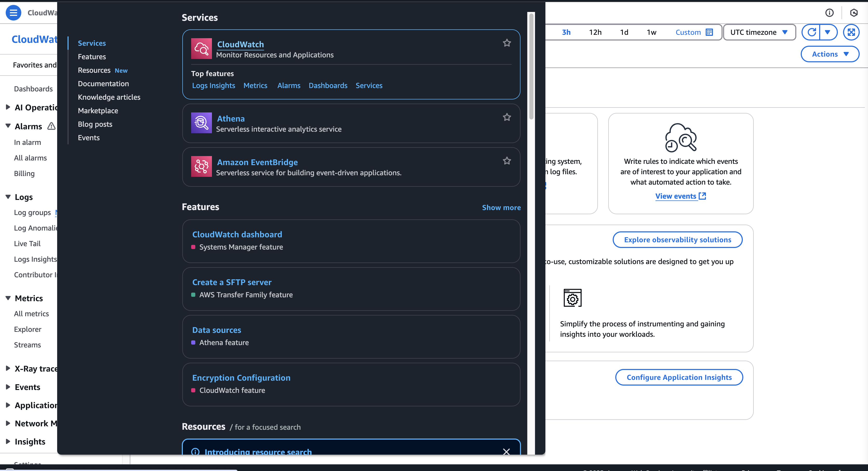Expand the X-Ray traces section

pos(8,368)
